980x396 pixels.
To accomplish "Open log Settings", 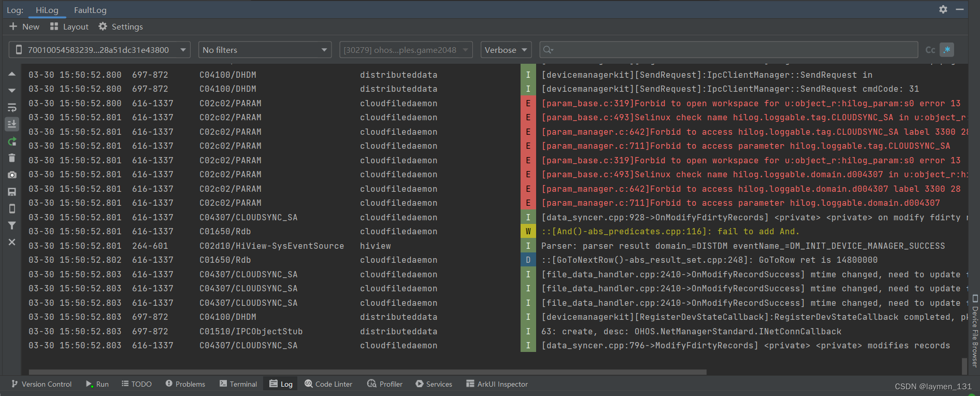I will click(121, 26).
